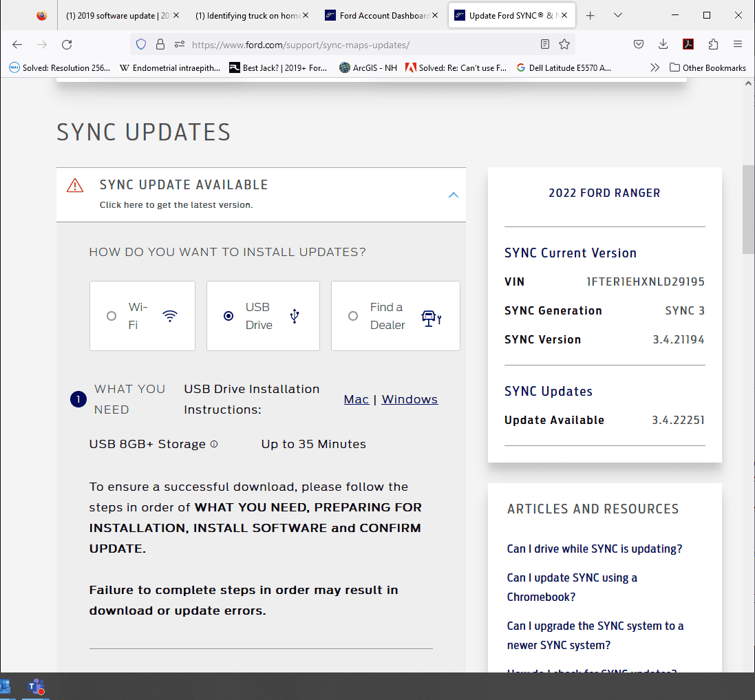755x700 pixels.
Task: Click the SYNC version value 3.4.21194
Action: point(679,339)
